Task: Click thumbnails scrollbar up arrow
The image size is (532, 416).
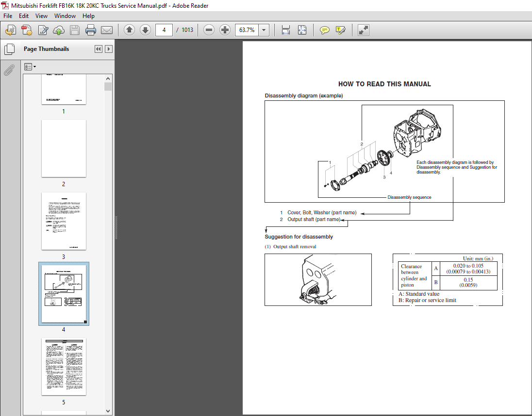Action: click(x=108, y=79)
